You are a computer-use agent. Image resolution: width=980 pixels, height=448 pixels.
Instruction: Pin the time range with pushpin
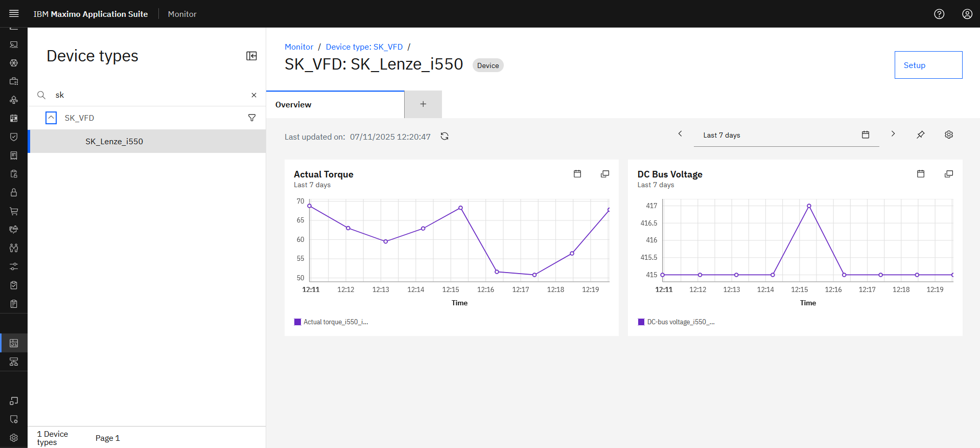[920, 135]
